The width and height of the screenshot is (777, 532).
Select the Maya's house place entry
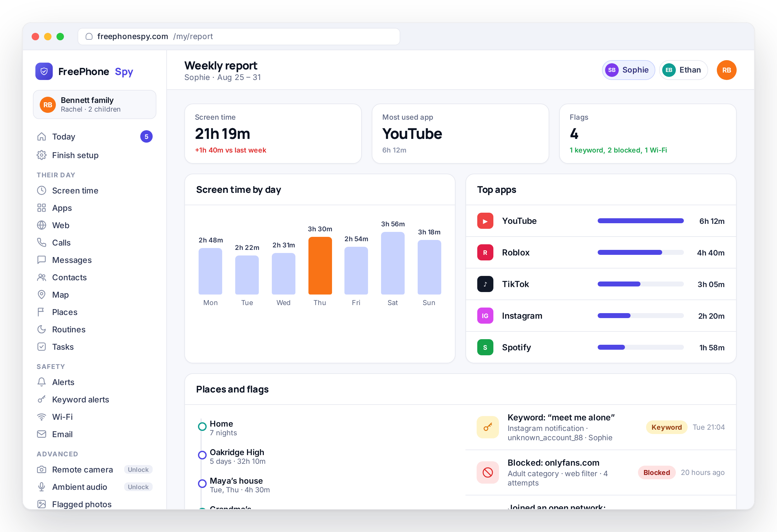tap(234, 485)
